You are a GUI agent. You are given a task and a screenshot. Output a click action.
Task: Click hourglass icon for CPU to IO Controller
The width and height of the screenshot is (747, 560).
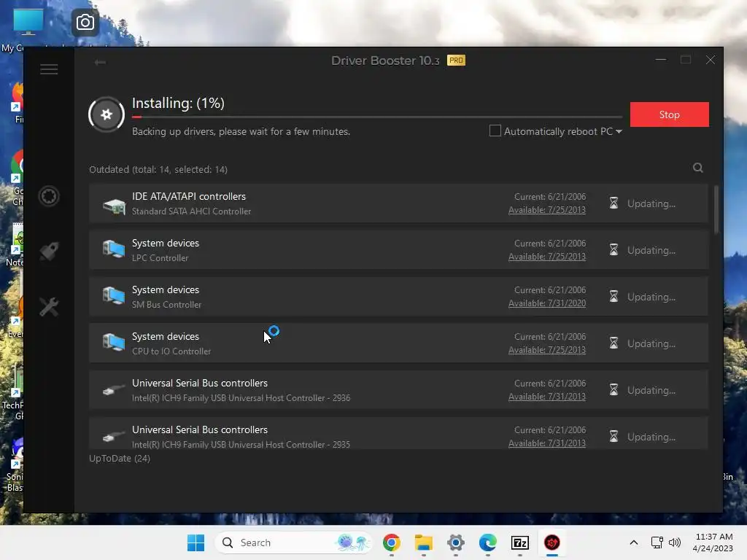coord(614,343)
